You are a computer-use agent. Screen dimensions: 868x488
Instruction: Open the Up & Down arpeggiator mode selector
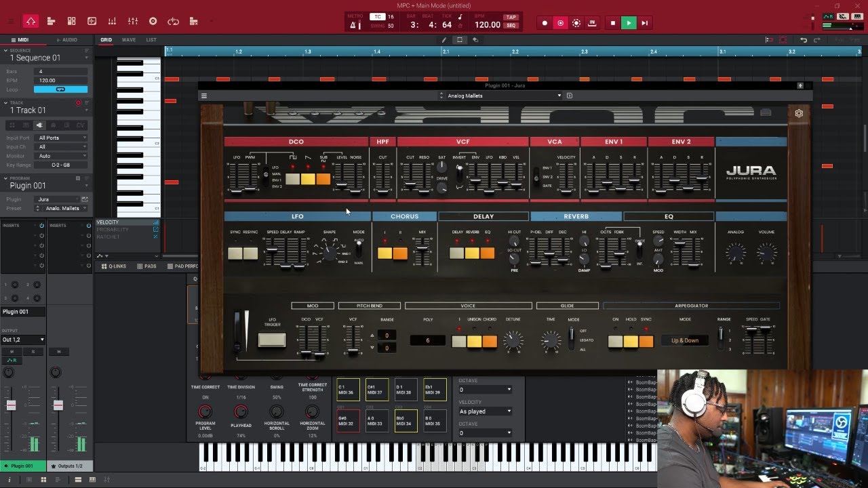pyautogui.click(x=685, y=340)
